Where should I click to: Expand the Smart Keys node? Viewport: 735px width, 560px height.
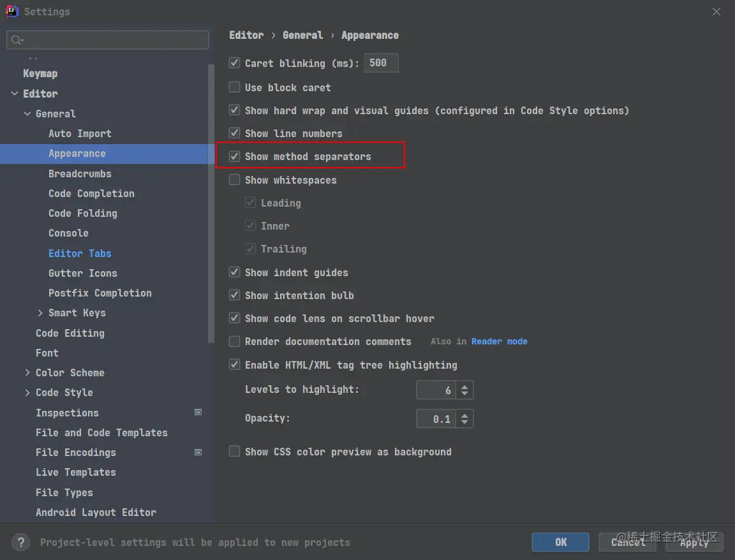[x=40, y=313]
